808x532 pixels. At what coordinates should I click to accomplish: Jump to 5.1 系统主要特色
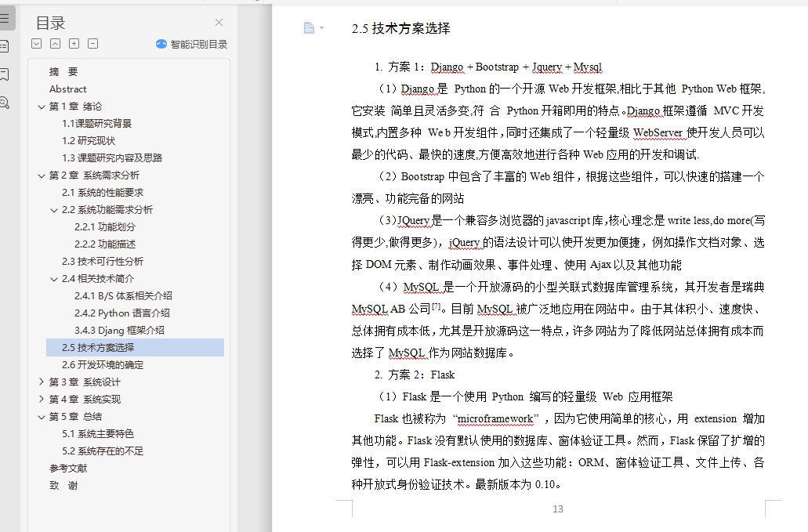(98, 434)
